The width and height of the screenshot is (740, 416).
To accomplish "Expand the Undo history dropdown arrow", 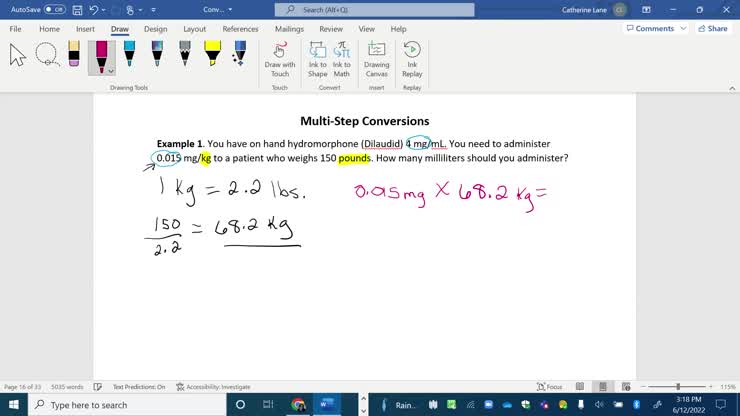I will click(x=105, y=9).
